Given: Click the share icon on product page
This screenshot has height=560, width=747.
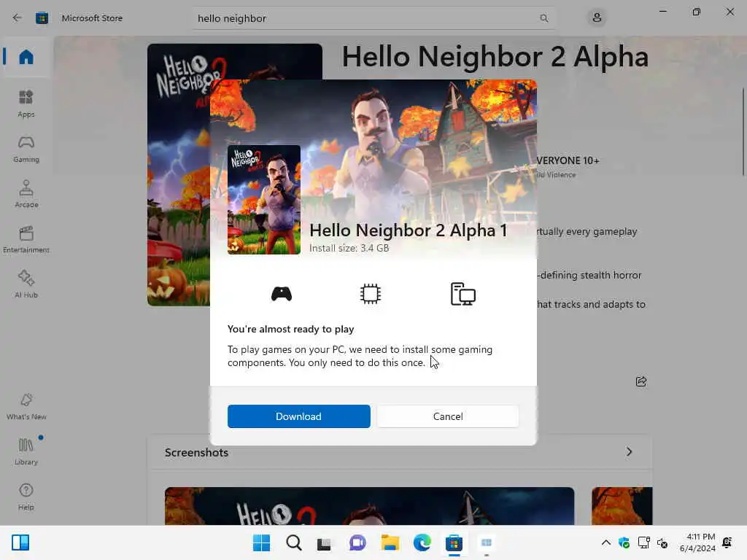Looking at the screenshot, I should [641, 381].
